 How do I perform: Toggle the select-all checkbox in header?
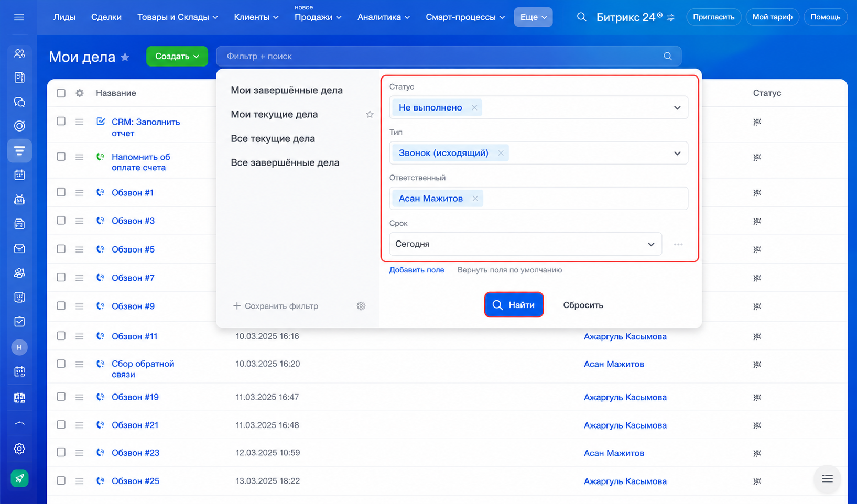coord(61,93)
